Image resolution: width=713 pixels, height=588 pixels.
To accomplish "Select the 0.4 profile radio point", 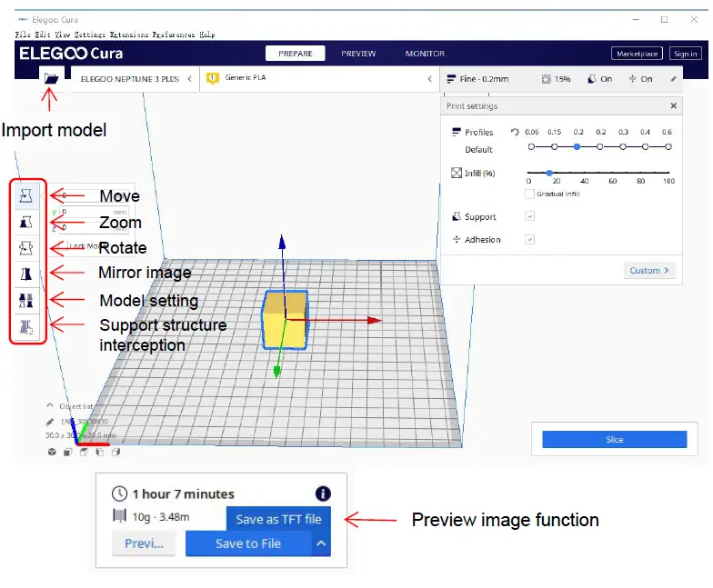I will coord(646,147).
